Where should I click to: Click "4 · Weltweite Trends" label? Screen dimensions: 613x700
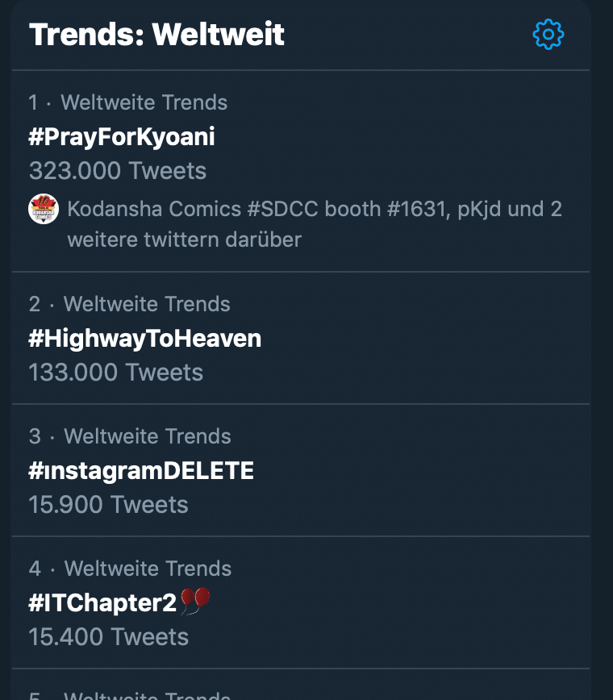coord(130,569)
